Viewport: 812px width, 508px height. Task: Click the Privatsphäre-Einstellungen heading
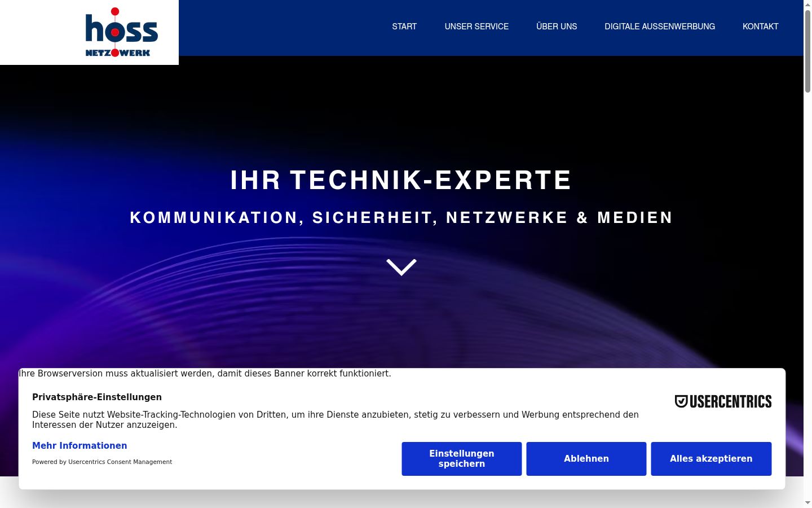click(x=97, y=397)
